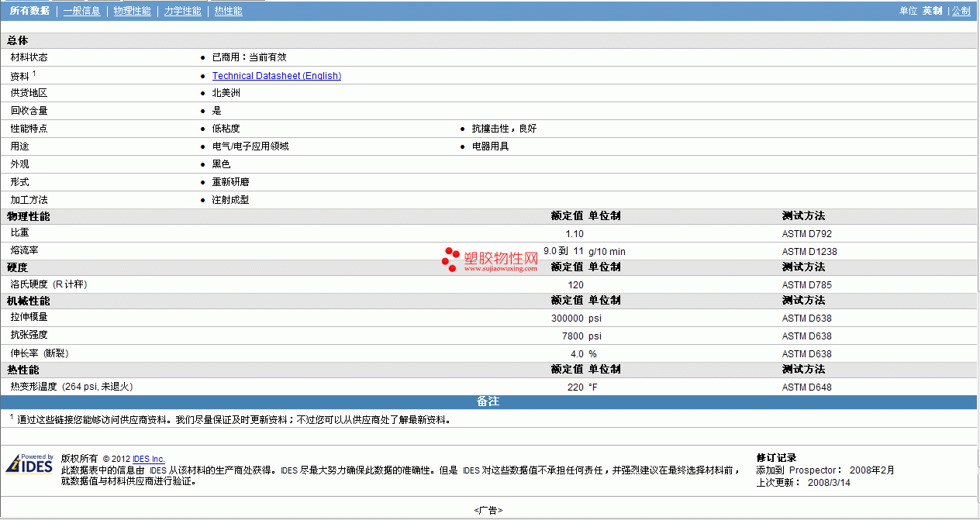Select the 抗撞击性，良好 feature
This screenshot has width=980, height=520.
pyautogui.click(x=504, y=129)
